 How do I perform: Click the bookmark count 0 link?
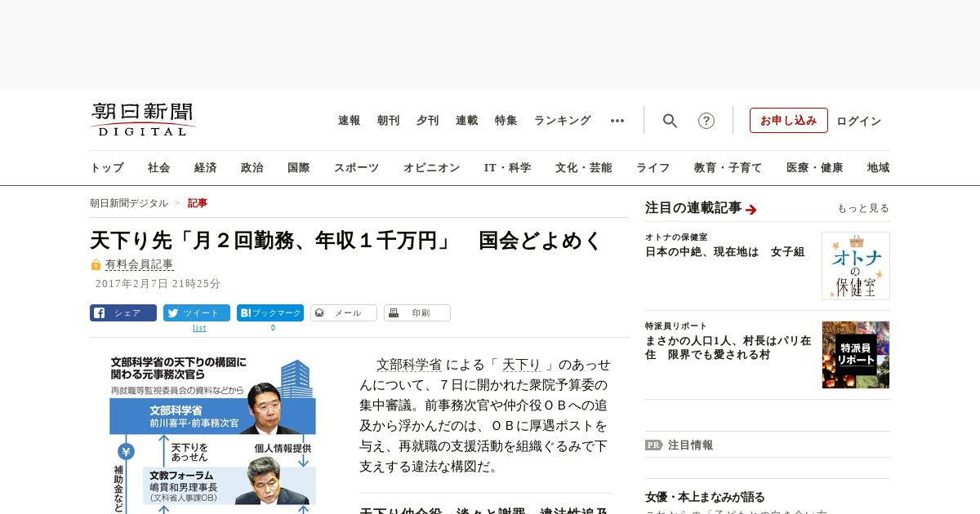coord(273,328)
